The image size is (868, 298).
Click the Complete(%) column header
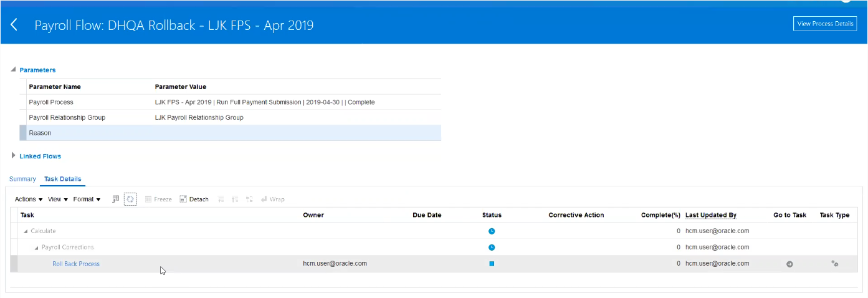(661, 215)
